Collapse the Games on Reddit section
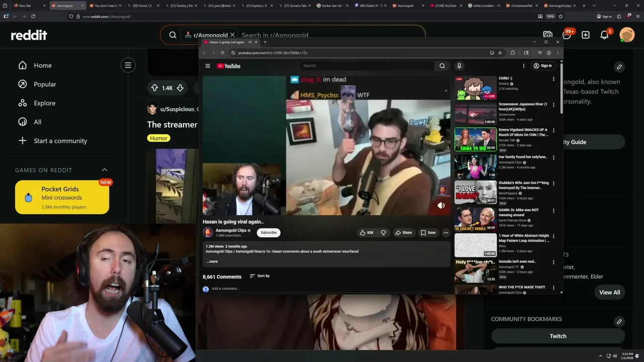Viewport: 644px width, 362px height. tap(105, 170)
